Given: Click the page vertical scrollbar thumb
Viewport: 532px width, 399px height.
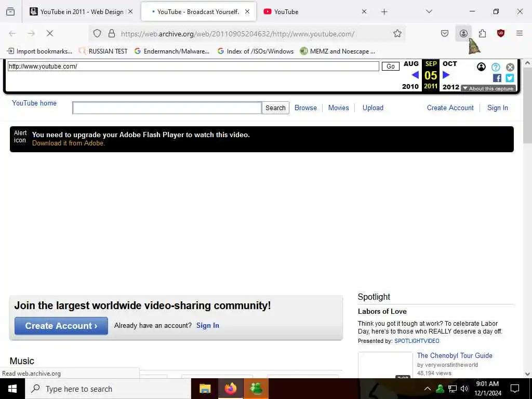Looking at the screenshot, I should (x=527, y=106).
